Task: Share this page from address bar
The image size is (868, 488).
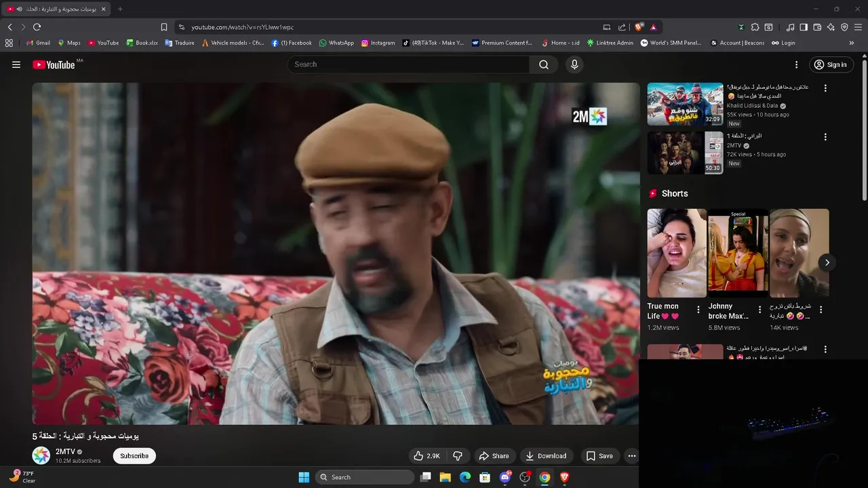Action: tap(622, 27)
